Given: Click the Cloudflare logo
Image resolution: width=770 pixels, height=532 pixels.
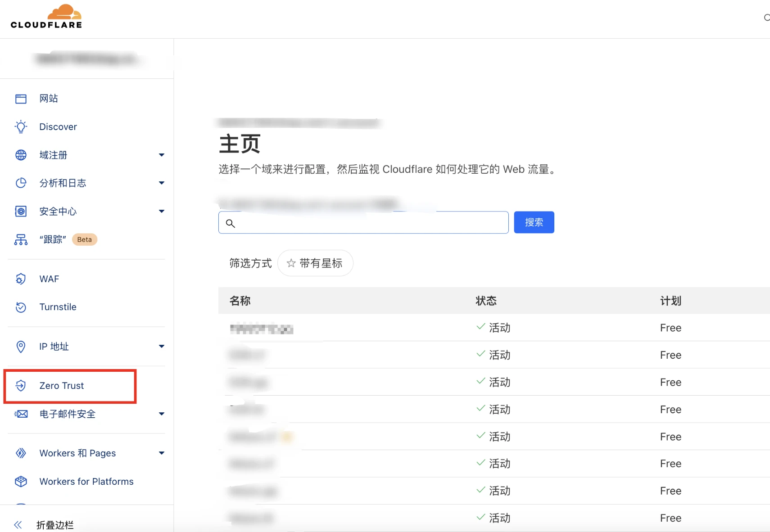Looking at the screenshot, I should (46, 17).
